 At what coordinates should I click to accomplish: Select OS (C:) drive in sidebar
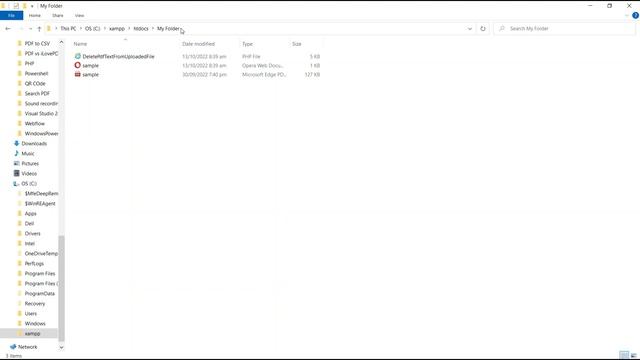tap(29, 183)
